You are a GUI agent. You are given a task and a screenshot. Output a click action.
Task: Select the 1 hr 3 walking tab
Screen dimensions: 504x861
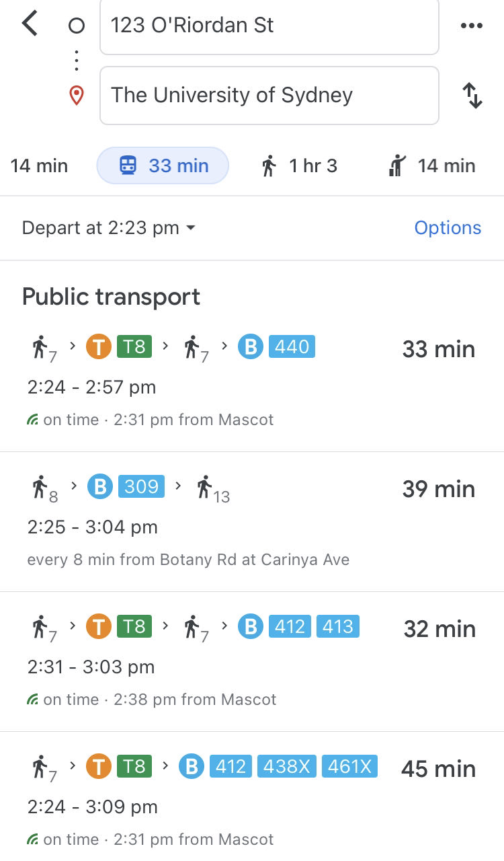pos(299,165)
